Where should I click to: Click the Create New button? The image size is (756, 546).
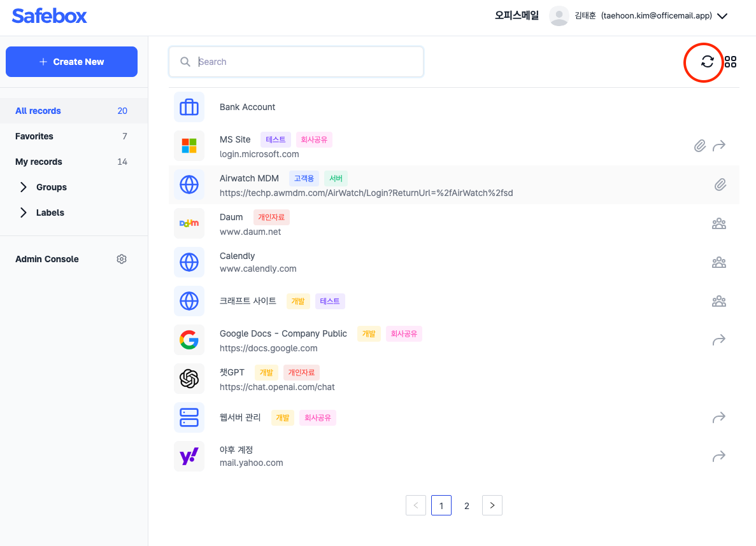(71, 62)
